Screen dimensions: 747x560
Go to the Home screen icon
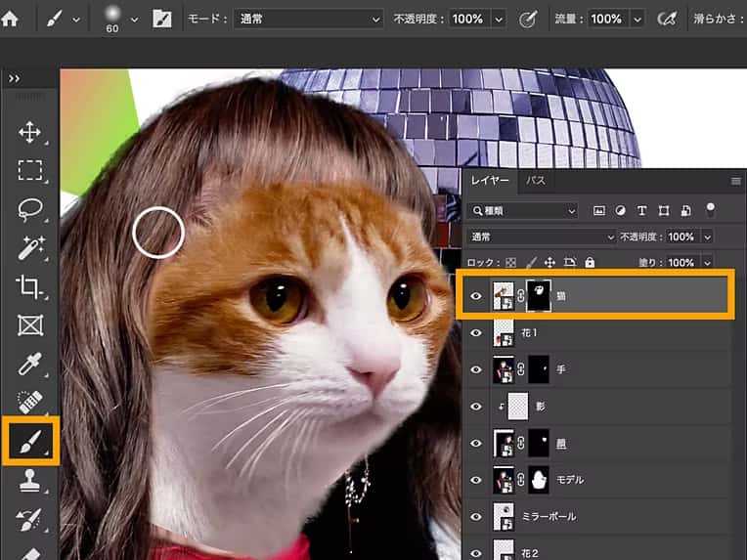point(10,19)
